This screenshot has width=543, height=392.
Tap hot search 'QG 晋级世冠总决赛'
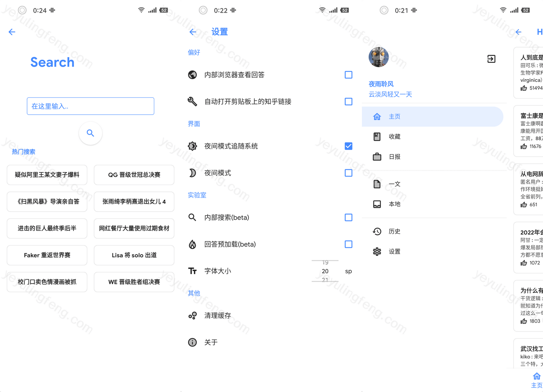(x=134, y=175)
